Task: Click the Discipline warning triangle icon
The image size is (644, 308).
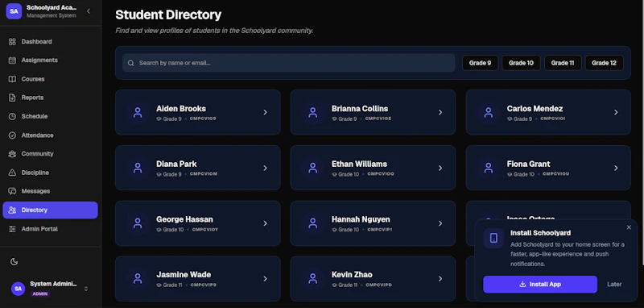Action: click(12, 173)
